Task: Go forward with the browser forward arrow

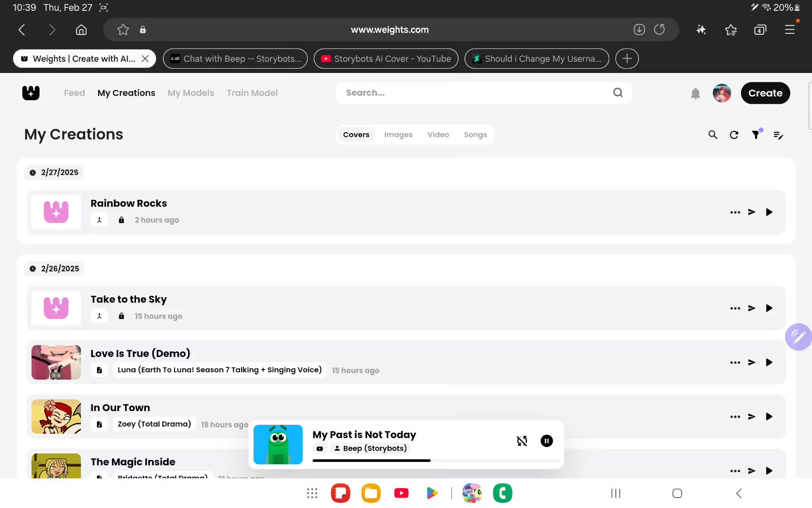Action: [x=52, y=30]
